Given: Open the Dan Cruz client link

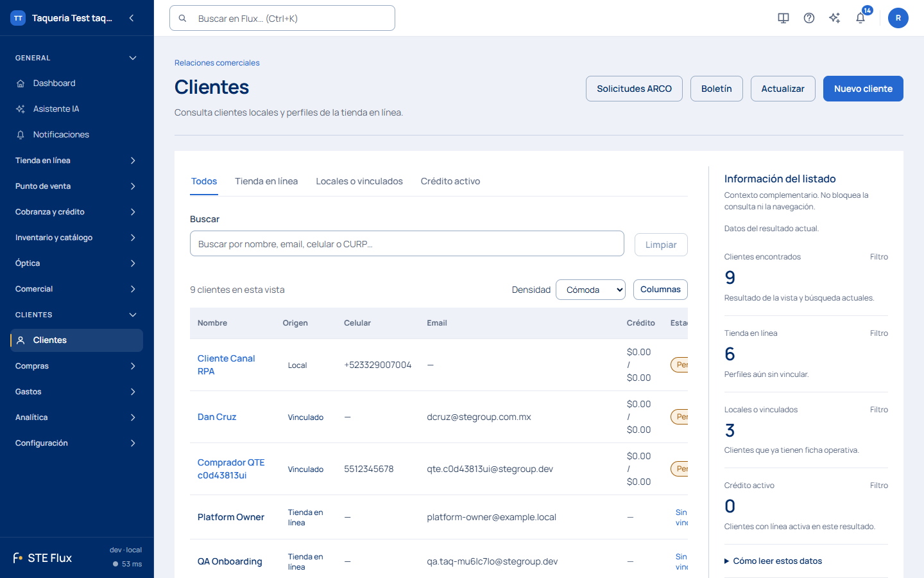Looking at the screenshot, I should (x=217, y=417).
